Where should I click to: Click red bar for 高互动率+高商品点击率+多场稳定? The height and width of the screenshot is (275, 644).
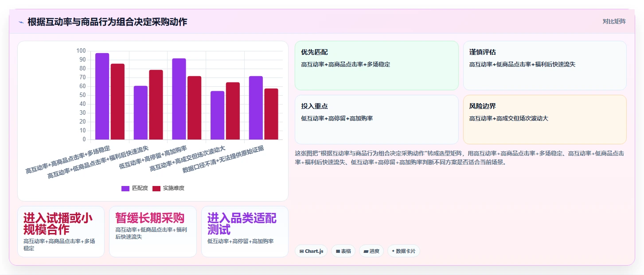click(117, 101)
